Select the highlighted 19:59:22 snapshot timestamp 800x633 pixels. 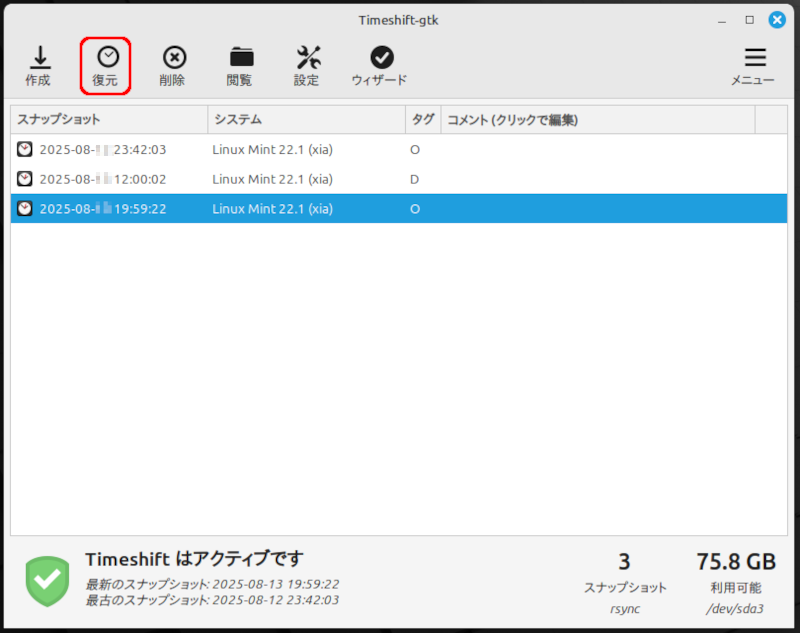click(x=102, y=209)
